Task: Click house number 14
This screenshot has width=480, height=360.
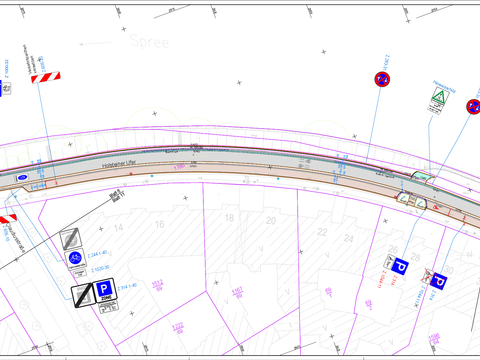Action: pyautogui.click(x=118, y=228)
